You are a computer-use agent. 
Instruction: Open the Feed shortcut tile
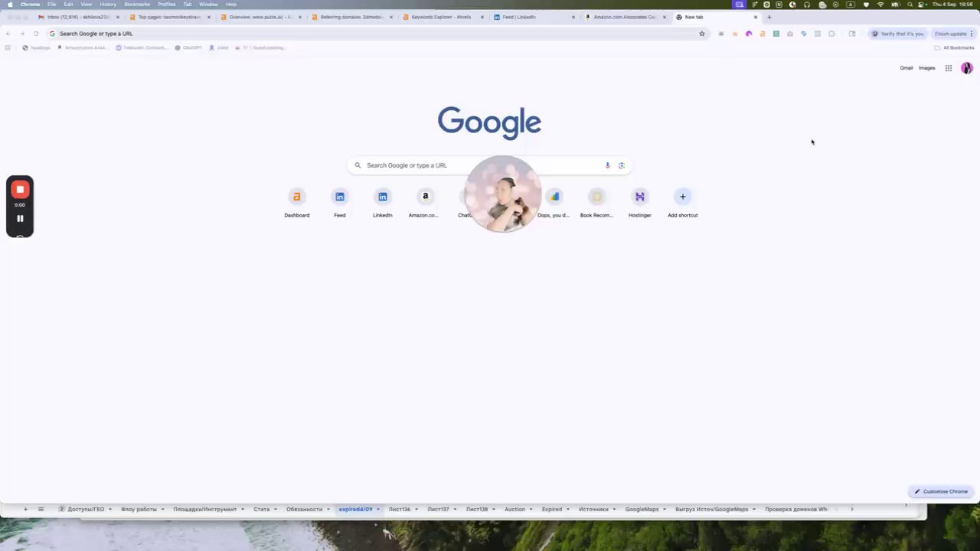[340, 204]
